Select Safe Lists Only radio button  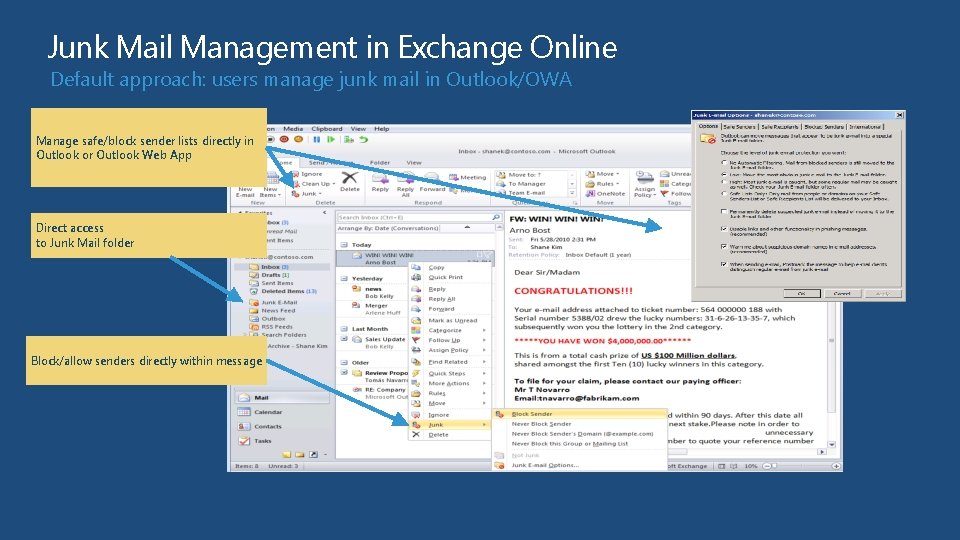pyautogui.click(x=724, y=194)
